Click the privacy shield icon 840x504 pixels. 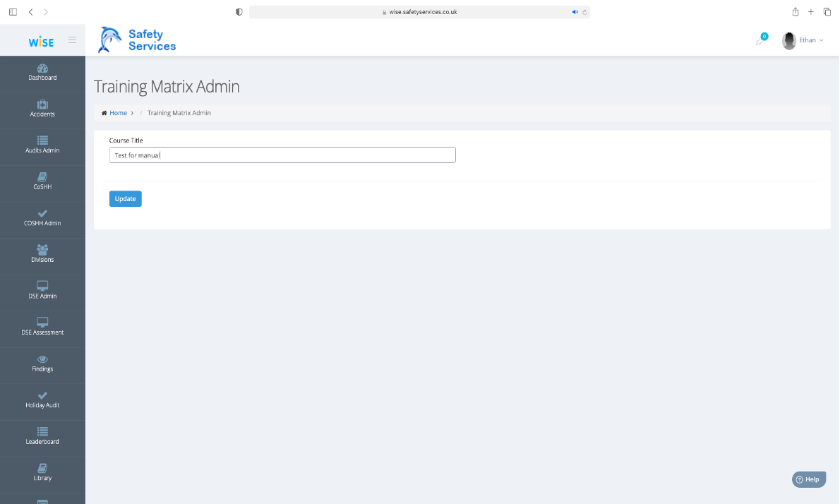[239, 12]
